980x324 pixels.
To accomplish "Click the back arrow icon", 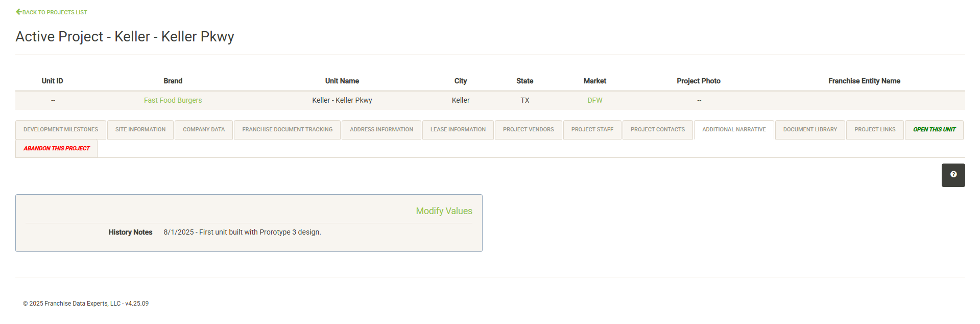I will (x=18, y=12).
